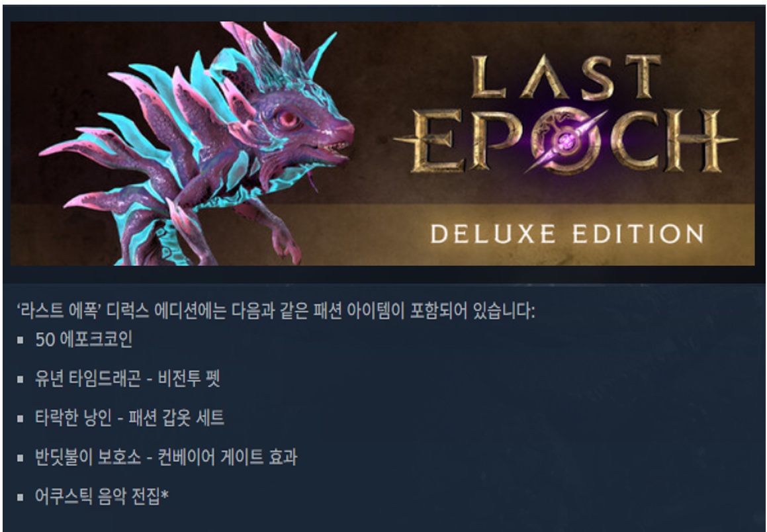Click the intro sentence starting with '라스트 에폭'

coord(276,311)
